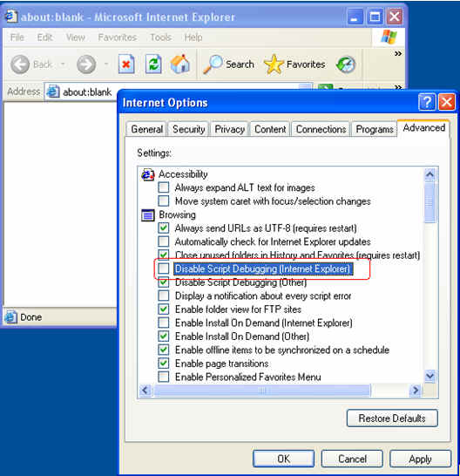460x476 pixels.
Task: Click settings list scroll down arrow
Action: (430, 377)
